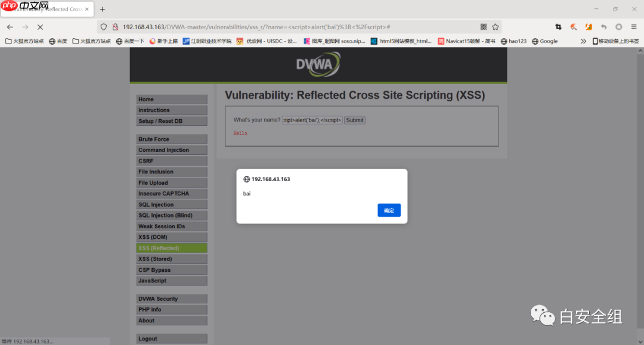
Task: Confirm the alert with the 确定 button
Action: coord(389,210)
